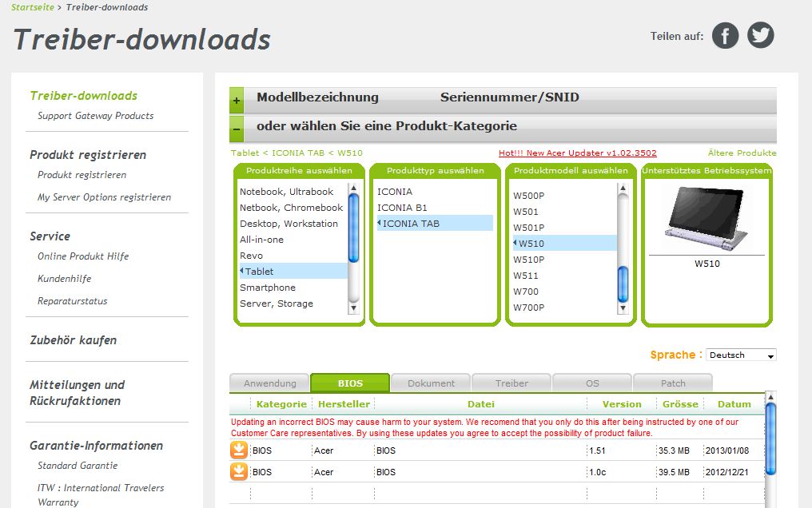Select model W501
Image resolution: width=812 pixels, height=508 pixels.
[526, 212]
